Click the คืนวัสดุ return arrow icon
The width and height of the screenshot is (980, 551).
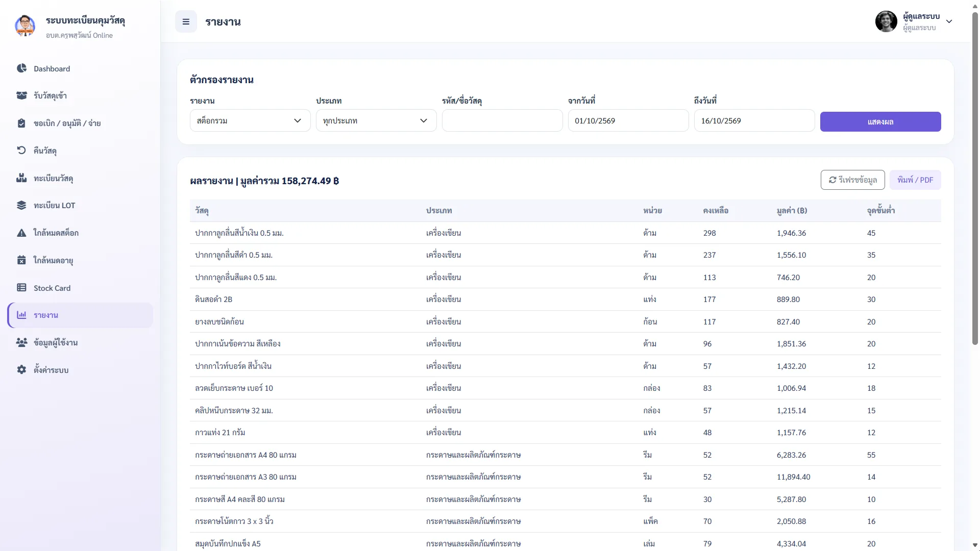pos(21,150)
